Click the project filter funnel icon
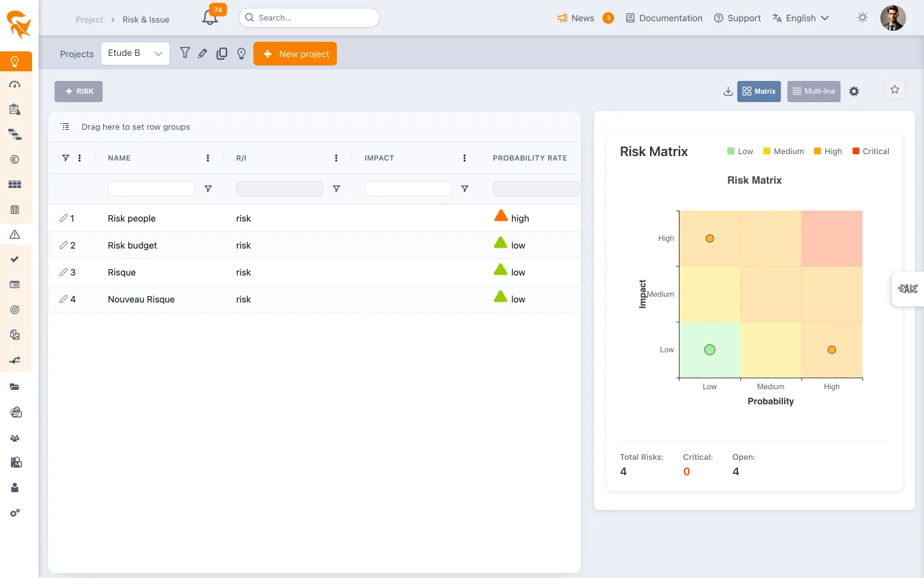The width and height of the screenshot is (924, 578). (185, 53)
